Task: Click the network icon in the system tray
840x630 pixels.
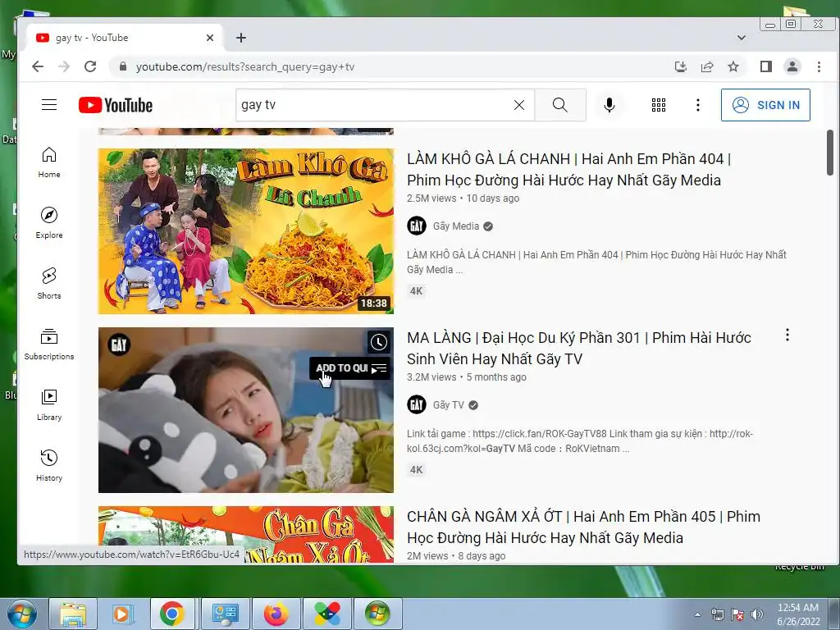Action: (717, 614)
